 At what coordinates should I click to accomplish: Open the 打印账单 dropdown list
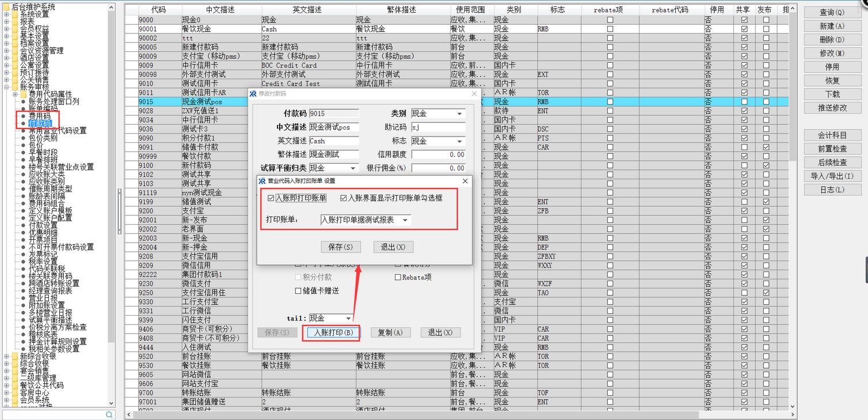point(405,220)
